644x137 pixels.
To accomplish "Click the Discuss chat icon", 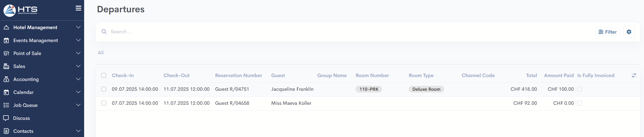I will coord(6,118).
